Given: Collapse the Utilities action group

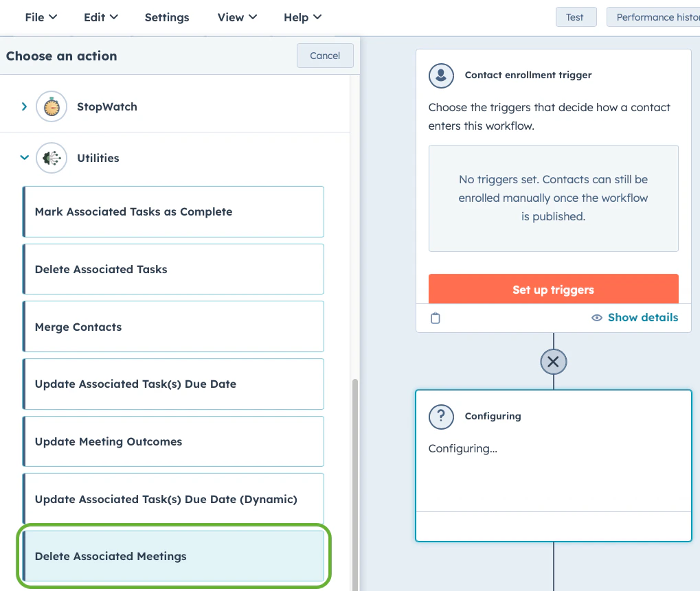Looking at the screenshot, I should coord(24,158).
